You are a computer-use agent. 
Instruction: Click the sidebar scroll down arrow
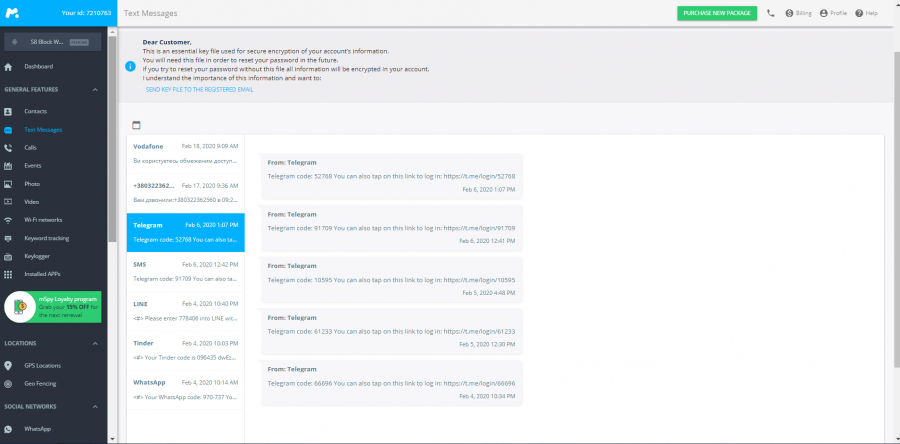pos(112,439)
